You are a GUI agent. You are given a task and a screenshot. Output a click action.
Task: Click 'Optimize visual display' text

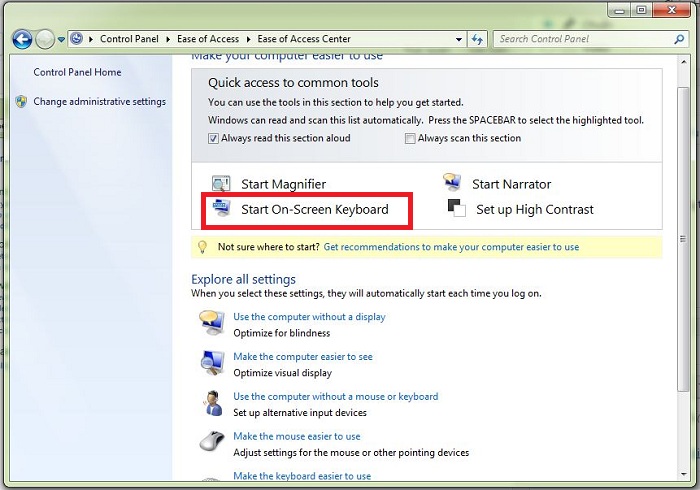point(283,373)
